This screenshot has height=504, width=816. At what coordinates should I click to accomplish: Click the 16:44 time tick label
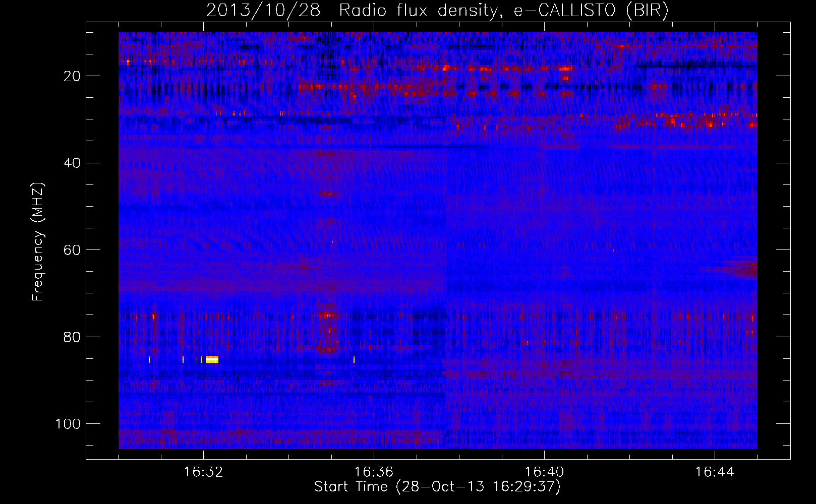pos(715,472)
